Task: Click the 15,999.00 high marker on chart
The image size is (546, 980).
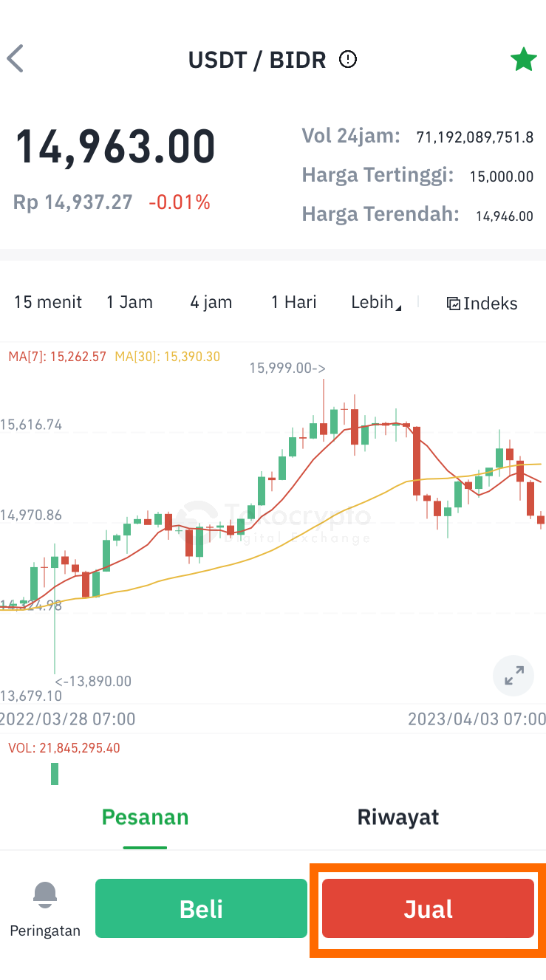Action: tap(288, 368)
